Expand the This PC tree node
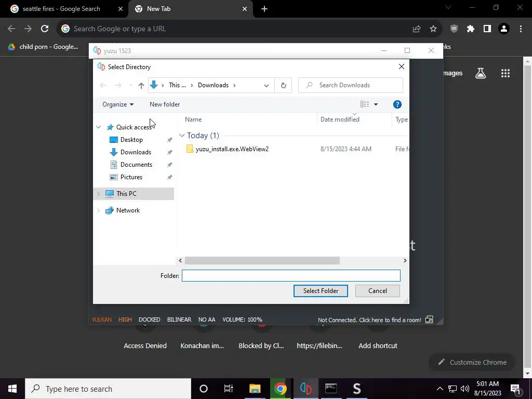Image resolution: width=532 pixels, height=399 pixels. pyautogui.click(x=98, y=194)
